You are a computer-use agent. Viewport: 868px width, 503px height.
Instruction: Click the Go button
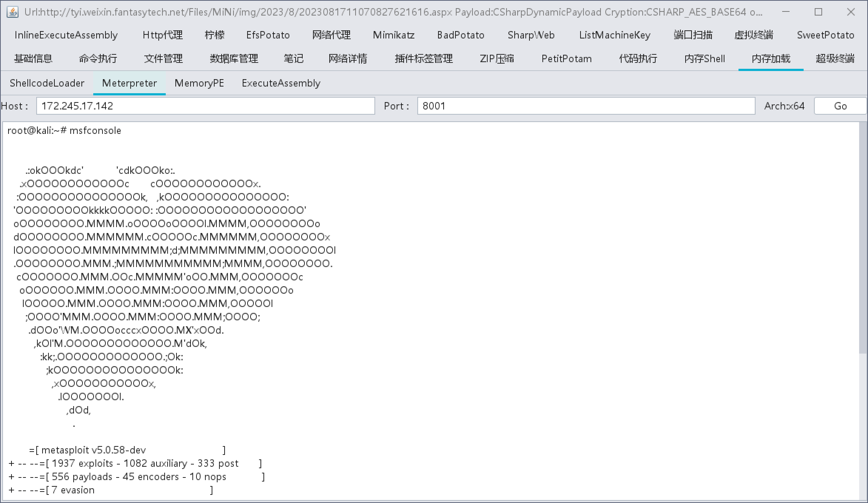pos(840,106)
